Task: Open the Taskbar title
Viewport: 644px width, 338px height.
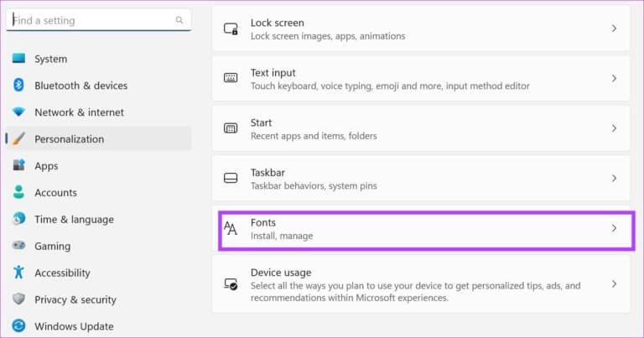Action: 267,173
